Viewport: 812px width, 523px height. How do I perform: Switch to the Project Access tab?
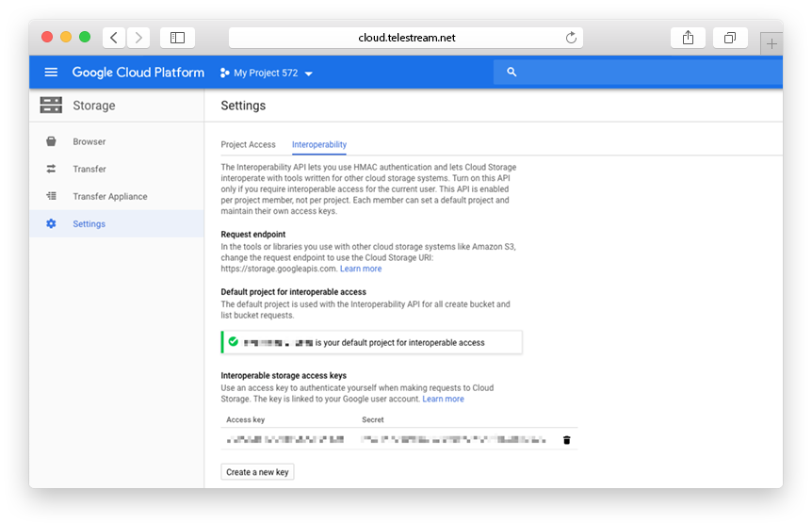pos(248,144)
